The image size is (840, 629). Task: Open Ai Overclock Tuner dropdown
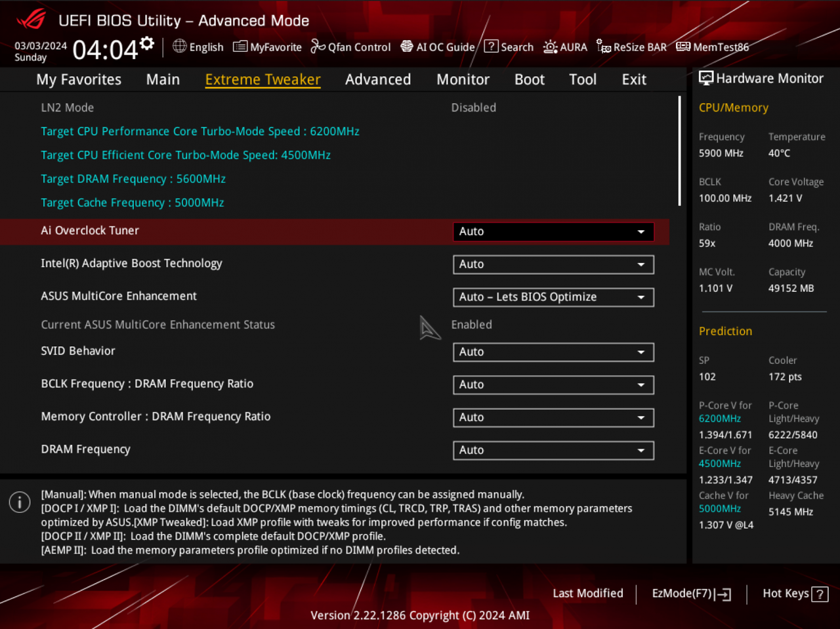point(553,232)
